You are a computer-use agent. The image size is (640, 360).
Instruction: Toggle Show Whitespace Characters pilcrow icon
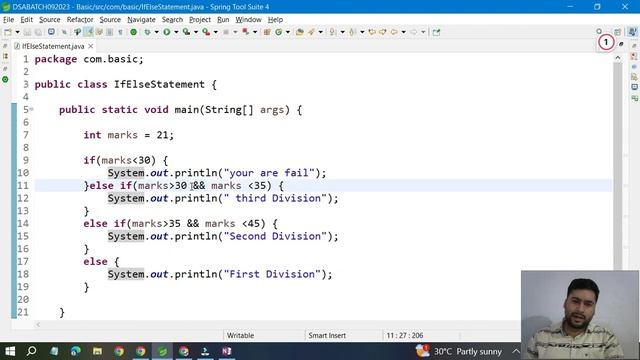click(120, 32)
